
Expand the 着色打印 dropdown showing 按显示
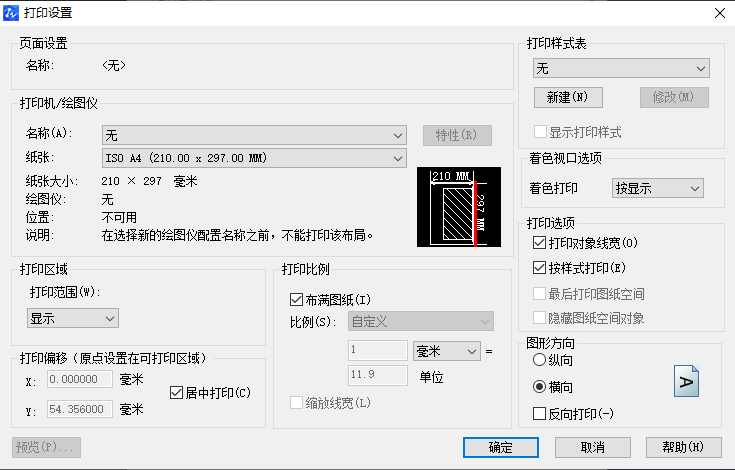pos(657,188)
